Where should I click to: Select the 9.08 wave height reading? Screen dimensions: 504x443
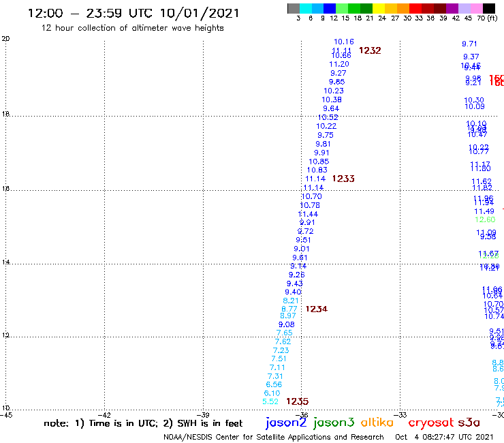[x=286, y=324]
